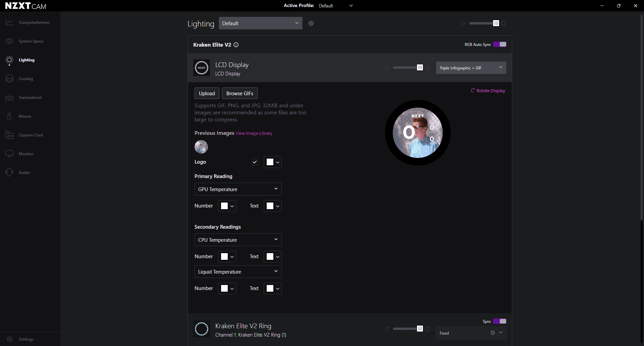
Task: Open Primary Reading Number color picker
Action: [x=227, y=206]
